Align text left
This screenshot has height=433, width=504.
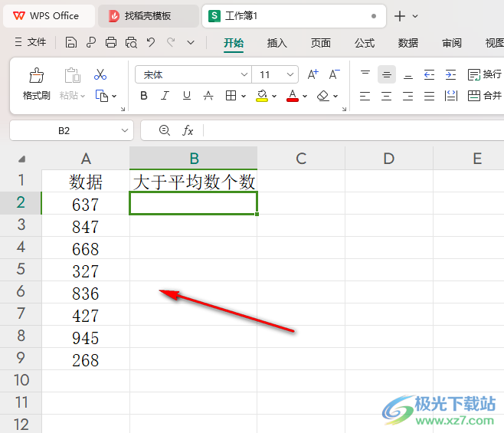pos(365,96)
